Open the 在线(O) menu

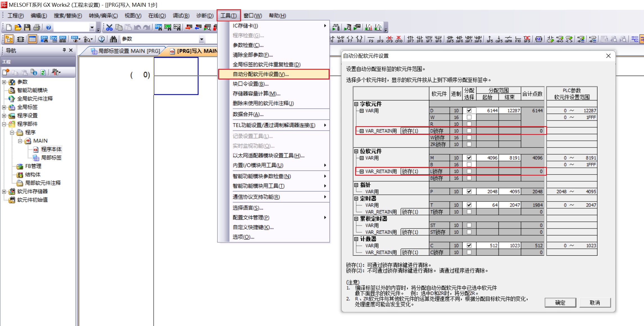(157, 15)
